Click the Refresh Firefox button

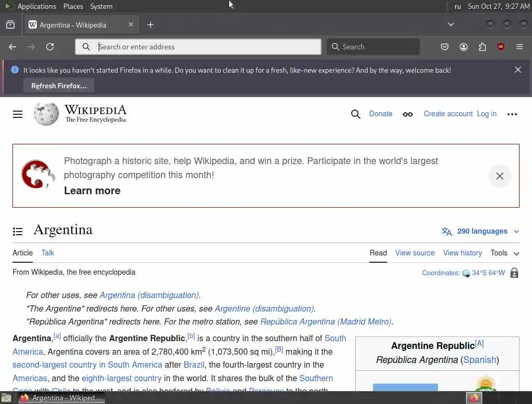tap(59, 86)
